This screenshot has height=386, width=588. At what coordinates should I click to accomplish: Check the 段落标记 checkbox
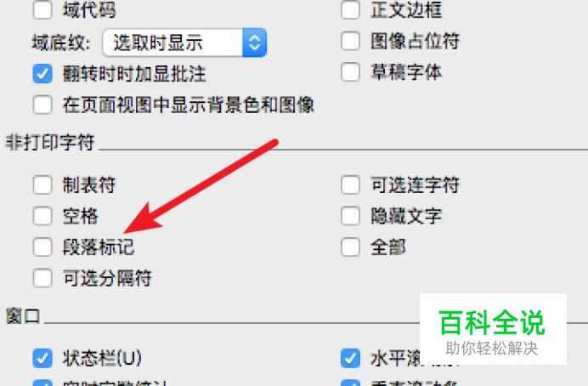(x=42, y=247)
